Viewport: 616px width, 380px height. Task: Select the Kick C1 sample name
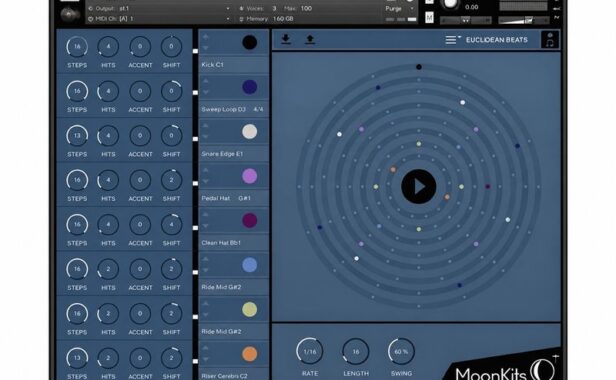pos(213,65)
